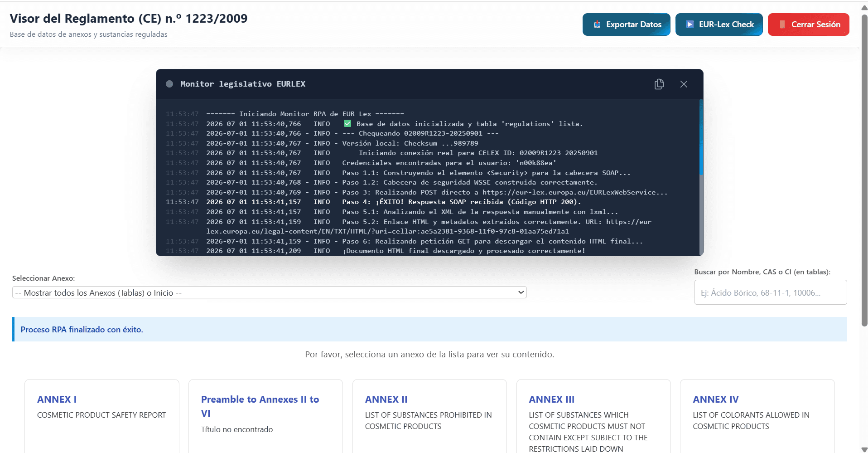Viewport: 868px width, 453px height.
Task: Click the page scrollbar down arrow
Action: [864, 449]
